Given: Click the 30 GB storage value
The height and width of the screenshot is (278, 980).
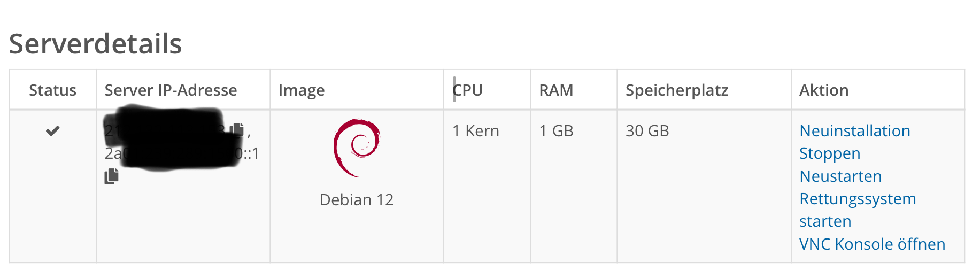Looking at the screenshot, I should [647, 131].
